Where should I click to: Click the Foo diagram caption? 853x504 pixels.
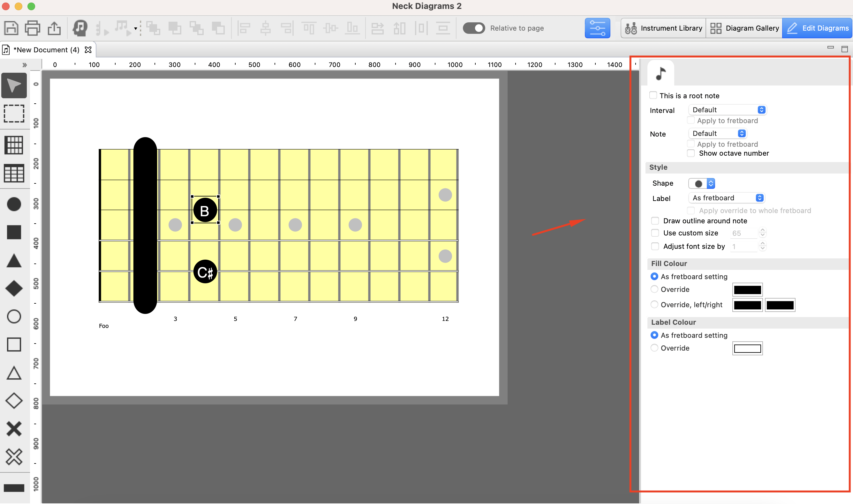tap(104, 326)
